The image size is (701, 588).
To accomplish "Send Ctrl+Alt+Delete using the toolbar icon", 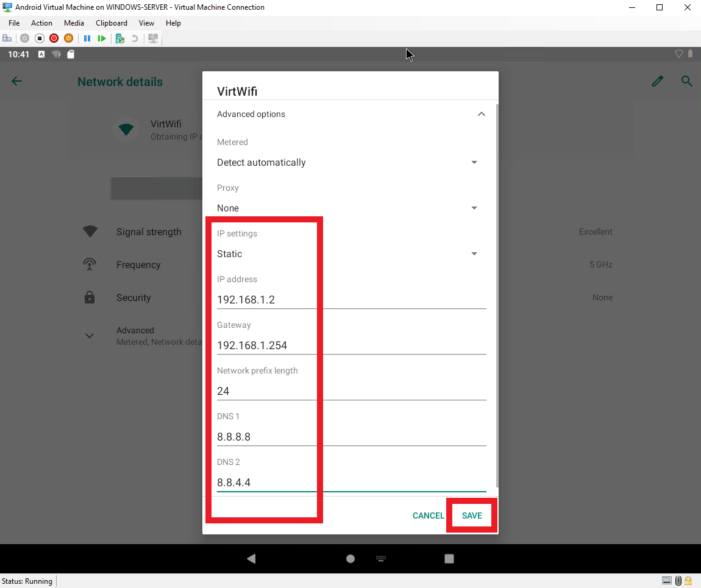I will click(7, 38).
